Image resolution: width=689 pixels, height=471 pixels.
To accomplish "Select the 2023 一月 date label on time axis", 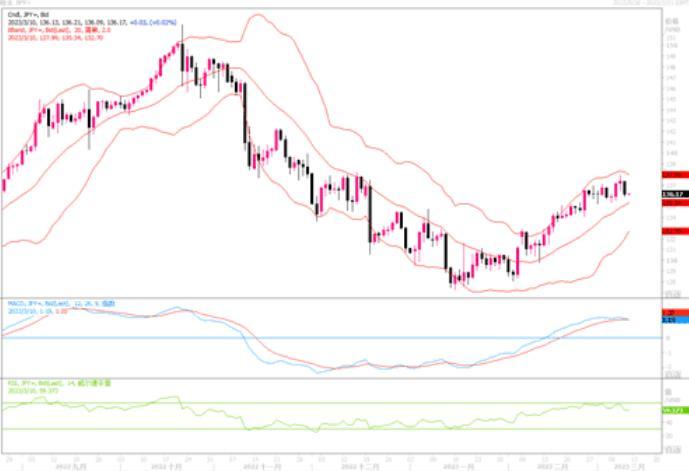I will [x=456, y=466].
